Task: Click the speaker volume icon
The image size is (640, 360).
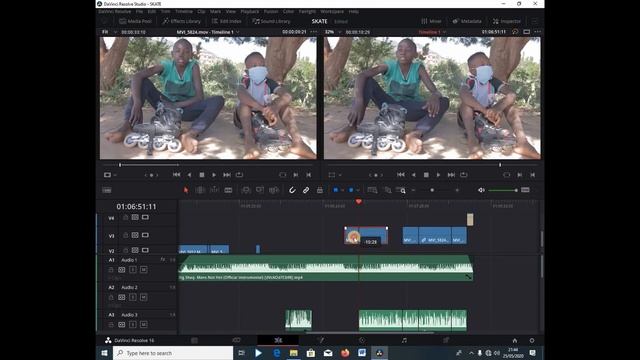Action: 481,190
